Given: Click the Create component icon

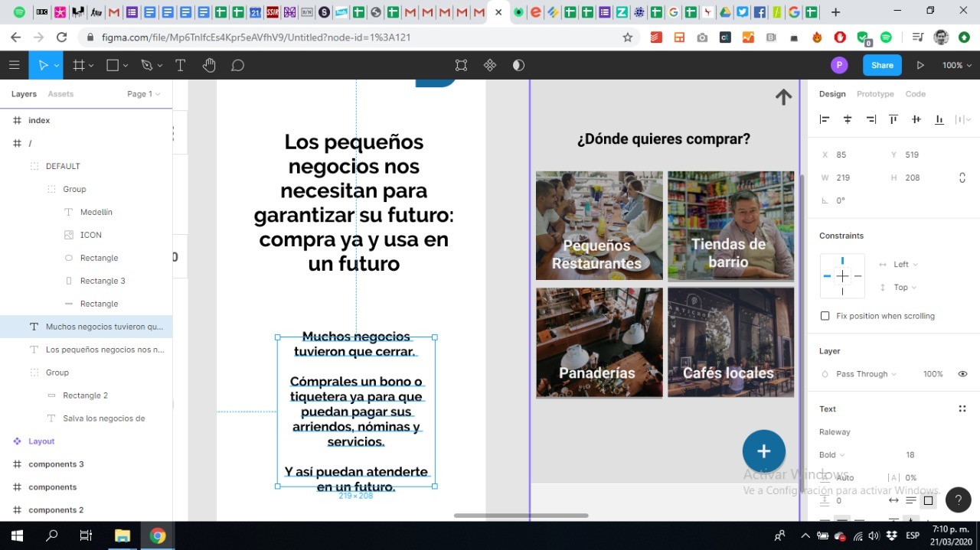Looking at the screenshot, I should tap(490, 65).
